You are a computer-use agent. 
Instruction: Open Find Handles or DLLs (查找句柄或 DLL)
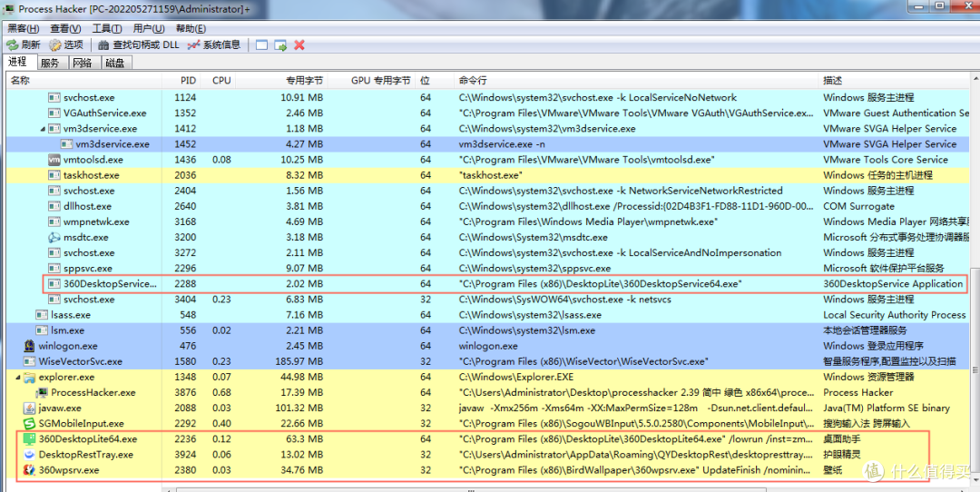click(x=138, y=45)
